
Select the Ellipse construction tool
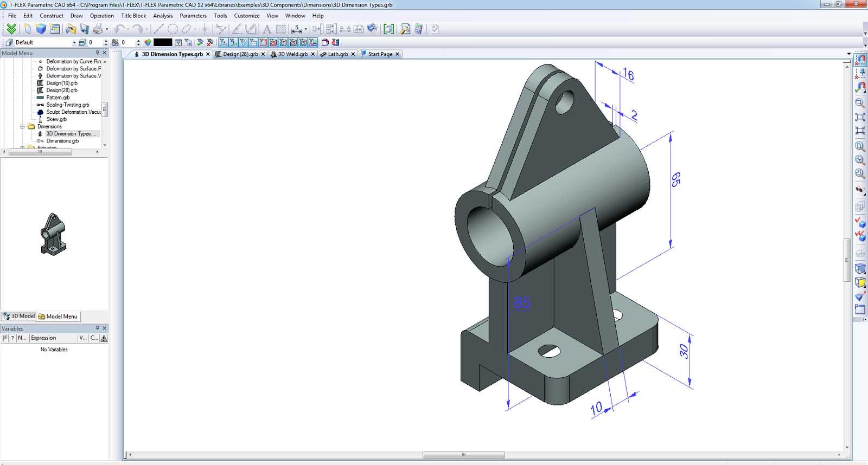(187, 29)
